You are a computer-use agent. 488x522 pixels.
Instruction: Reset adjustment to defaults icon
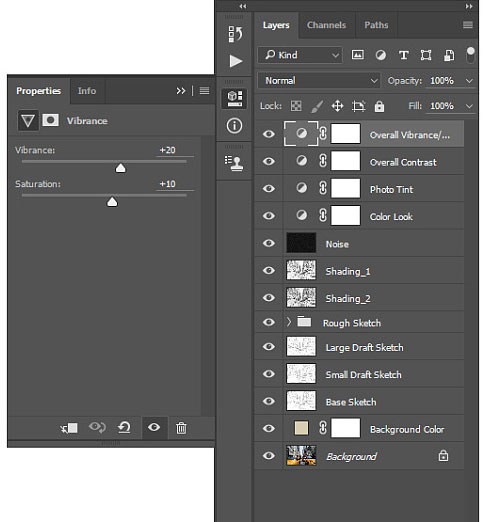click(x=124, y=428)
